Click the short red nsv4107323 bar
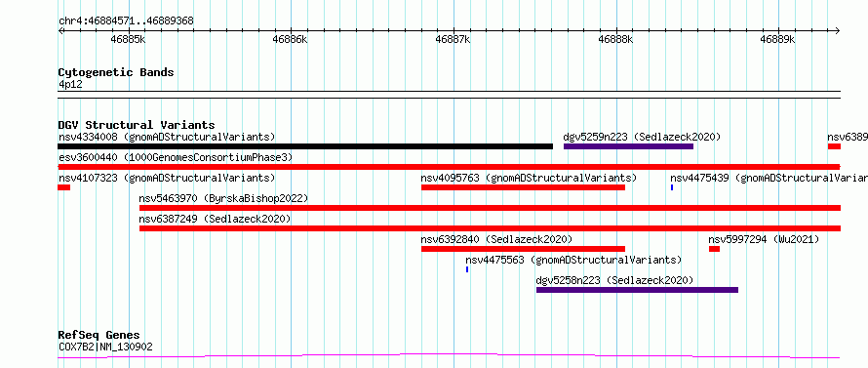The image size is (868, 368). [x=63, y=187]
